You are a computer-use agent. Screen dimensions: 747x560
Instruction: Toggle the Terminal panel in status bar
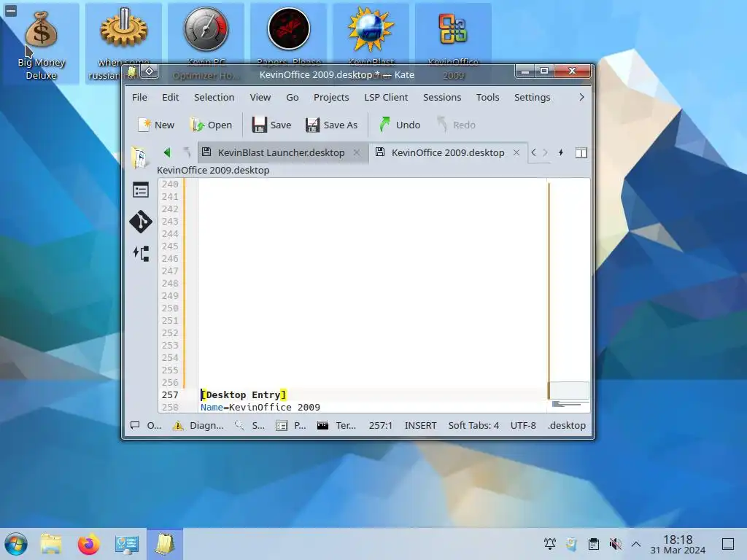point(336,425)
